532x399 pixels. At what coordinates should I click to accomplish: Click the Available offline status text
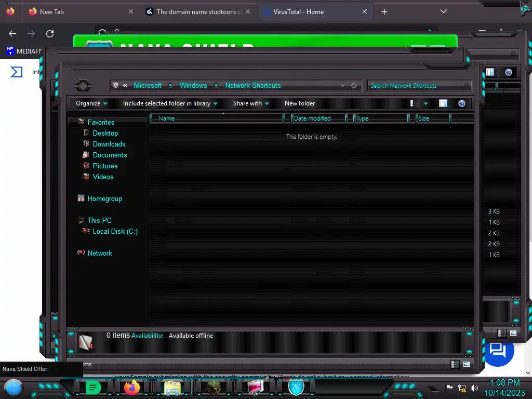click(x=191, y=336)
